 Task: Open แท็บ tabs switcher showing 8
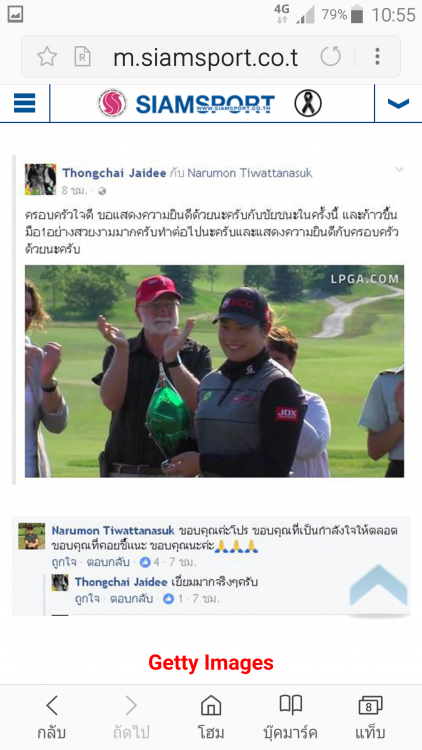click(x=370, y=717)
